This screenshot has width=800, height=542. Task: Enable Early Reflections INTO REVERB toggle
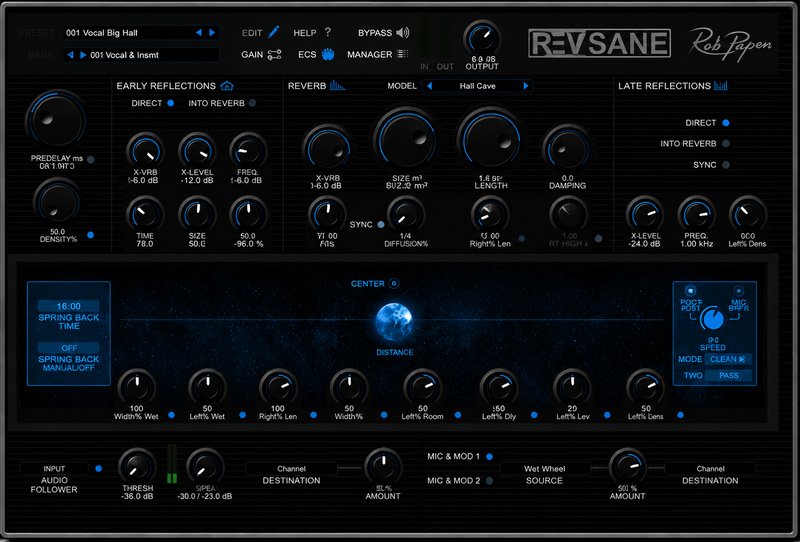click(x=252, y=103)
